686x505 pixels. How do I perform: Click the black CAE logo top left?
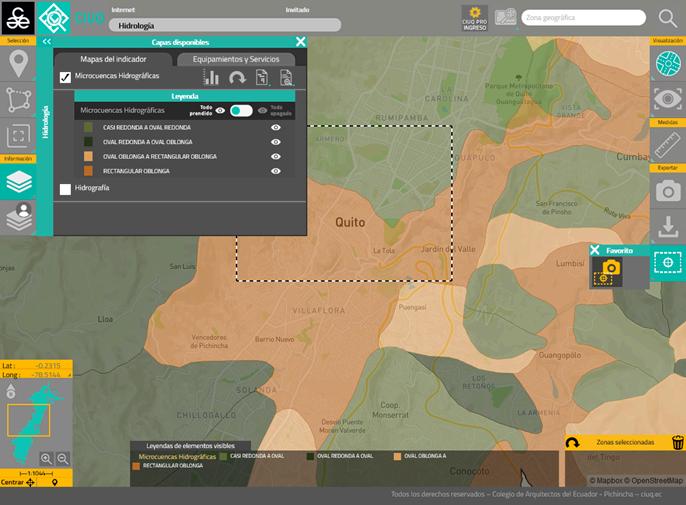(18, 18)
